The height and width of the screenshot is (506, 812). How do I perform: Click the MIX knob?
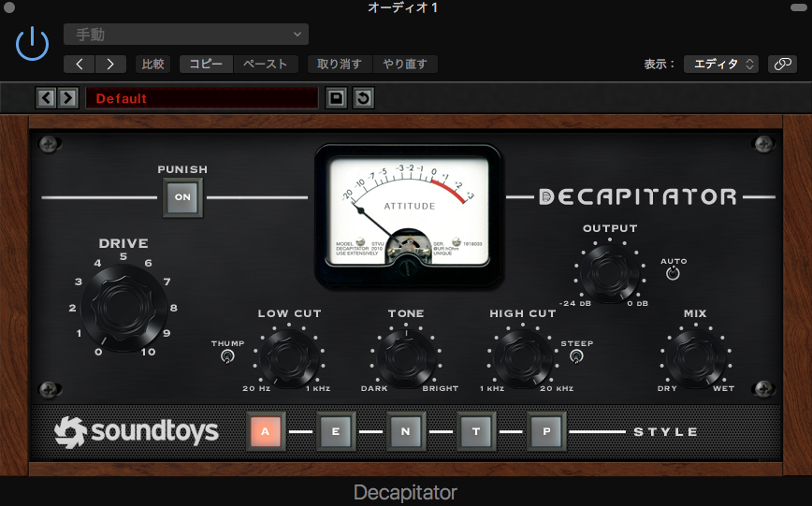[695, 358]
